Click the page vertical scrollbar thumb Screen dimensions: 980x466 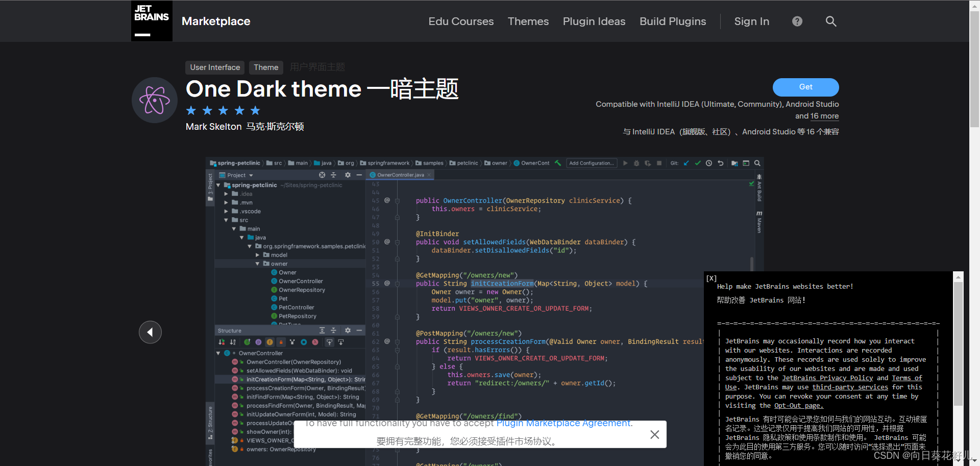(974, 68)
